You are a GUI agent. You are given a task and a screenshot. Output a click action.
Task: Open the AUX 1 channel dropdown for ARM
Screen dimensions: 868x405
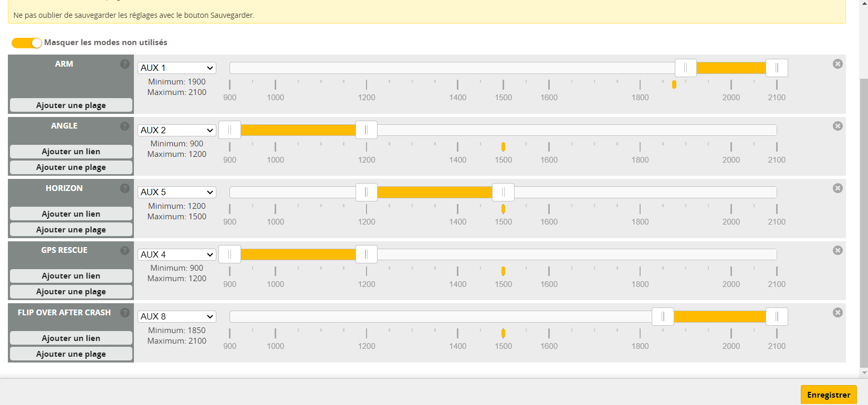177,68
